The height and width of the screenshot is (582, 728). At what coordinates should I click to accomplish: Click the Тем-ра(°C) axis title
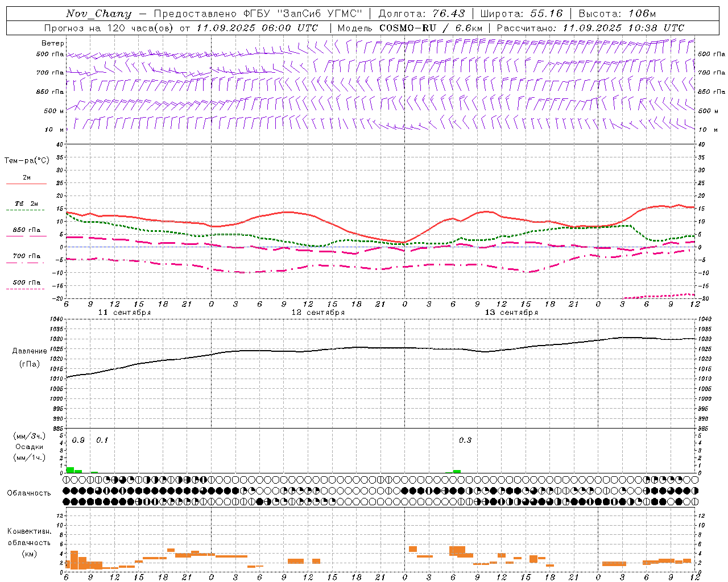point(27,161)
